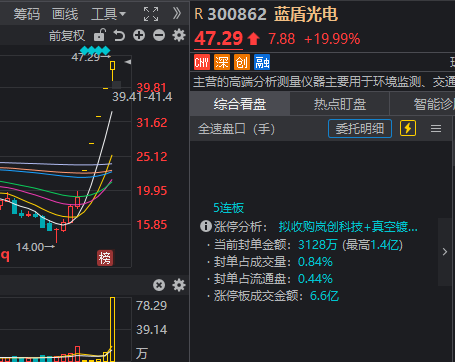Toggle the yellow lightning bolt icon
Viewport: 455px width, 362px height.
[x=408, y=128]
